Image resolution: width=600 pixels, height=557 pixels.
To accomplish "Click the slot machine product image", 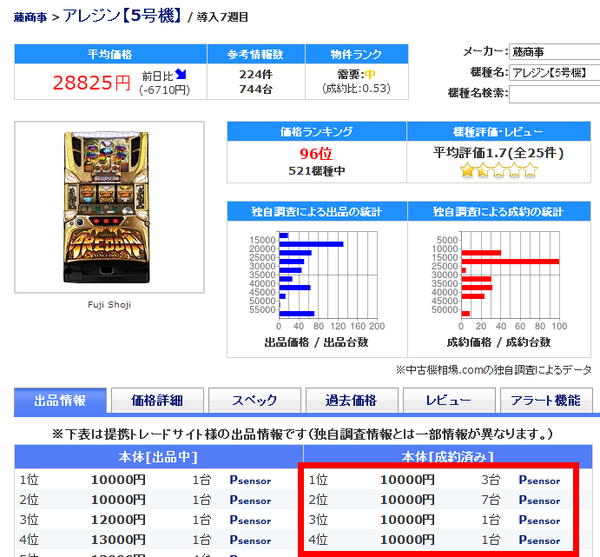I will tap(107, 207).
